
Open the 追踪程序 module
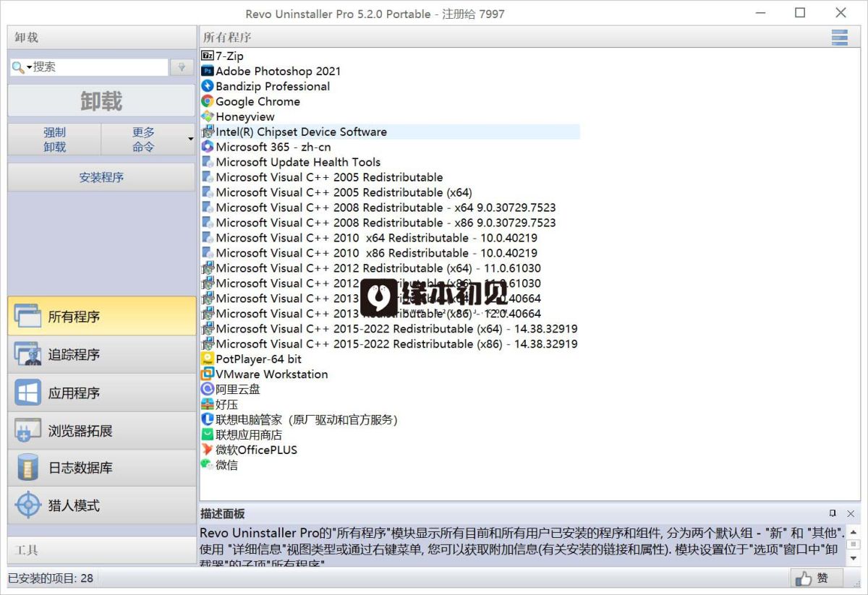[101, 354]
